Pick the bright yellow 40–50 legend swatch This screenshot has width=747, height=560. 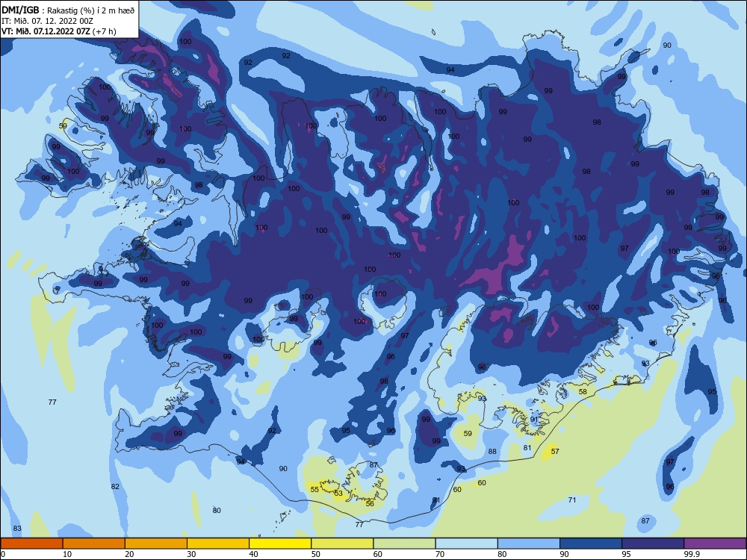tap(280, 544)
